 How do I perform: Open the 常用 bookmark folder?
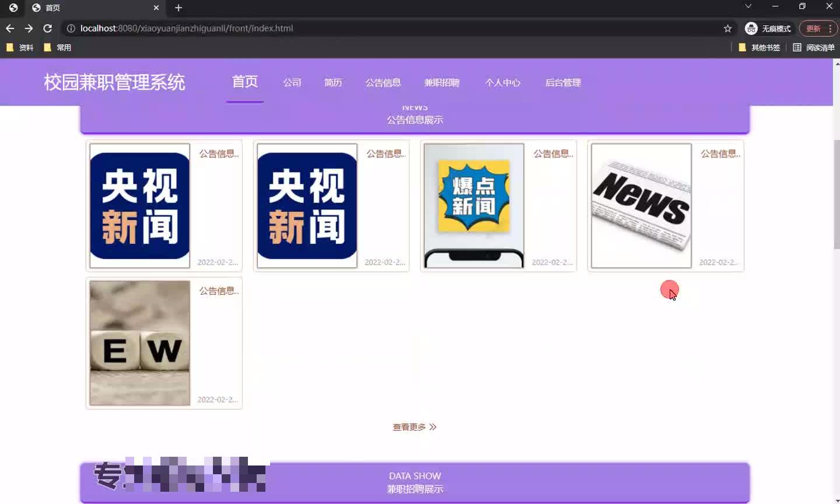(x=58, y=47)
